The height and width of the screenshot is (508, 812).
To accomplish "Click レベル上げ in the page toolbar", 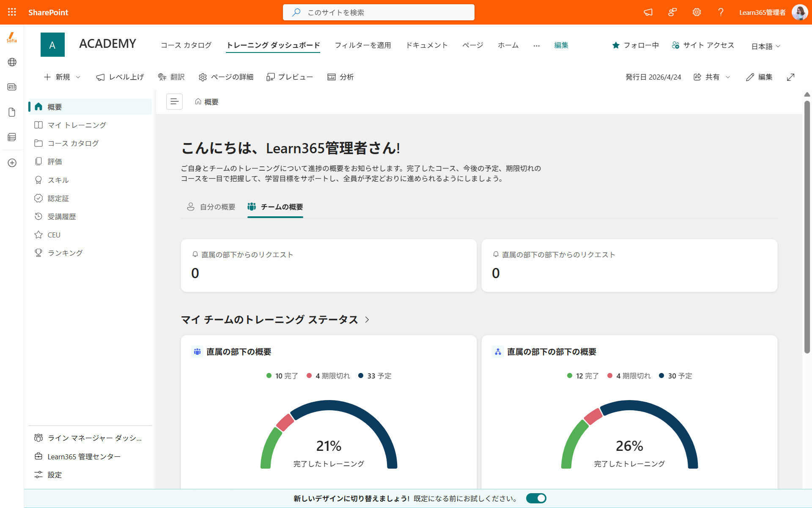I will 120,77.
